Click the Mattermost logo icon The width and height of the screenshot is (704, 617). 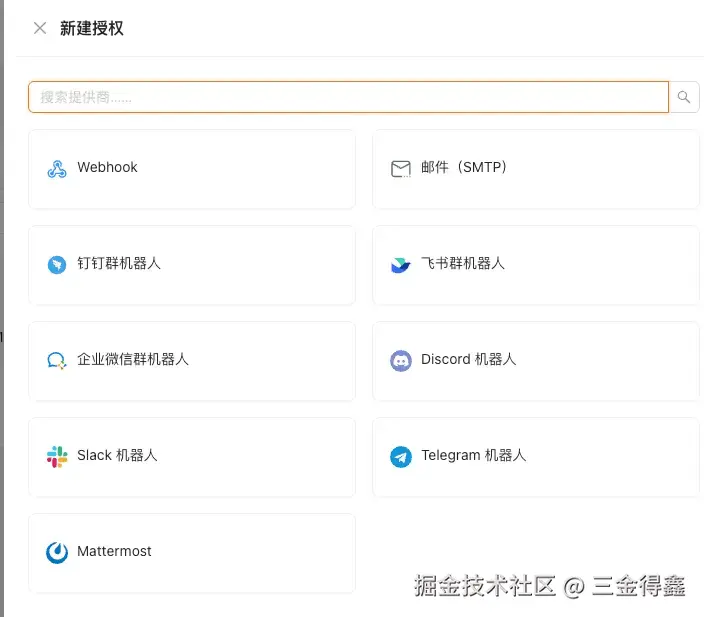57,552
